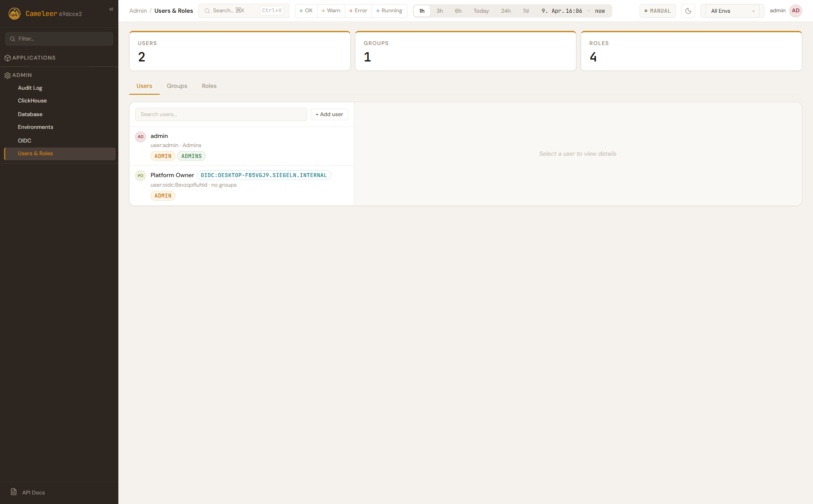
Task: Open API Docs document icon
Action: pyautogui.click(x=14, y=492)
